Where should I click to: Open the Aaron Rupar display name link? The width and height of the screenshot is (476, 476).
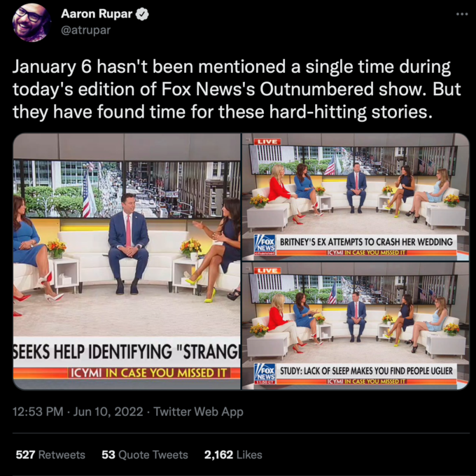click(x=97, y=14)
